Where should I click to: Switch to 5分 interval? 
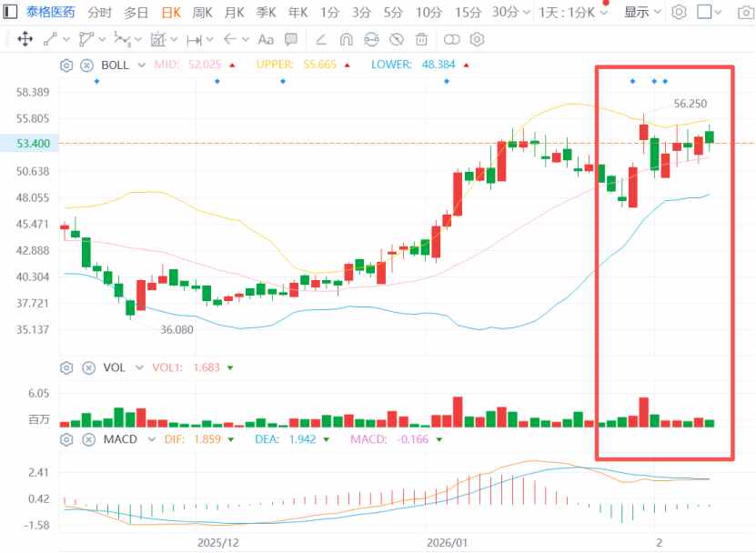tap(392, 12)
